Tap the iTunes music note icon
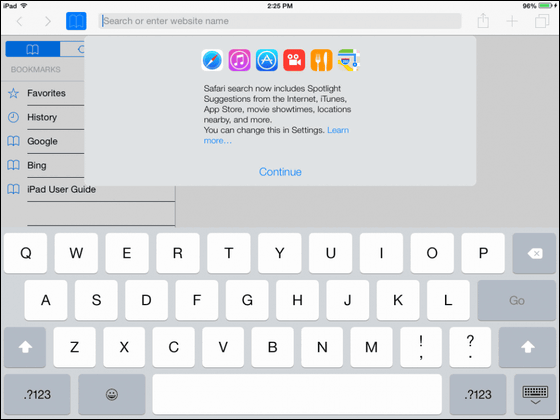This screenshot has height=420, width=560. (239, 60)
